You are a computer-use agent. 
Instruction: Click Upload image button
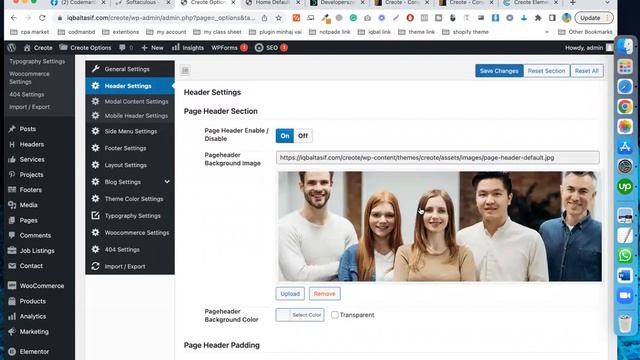[x=290, y=293]
